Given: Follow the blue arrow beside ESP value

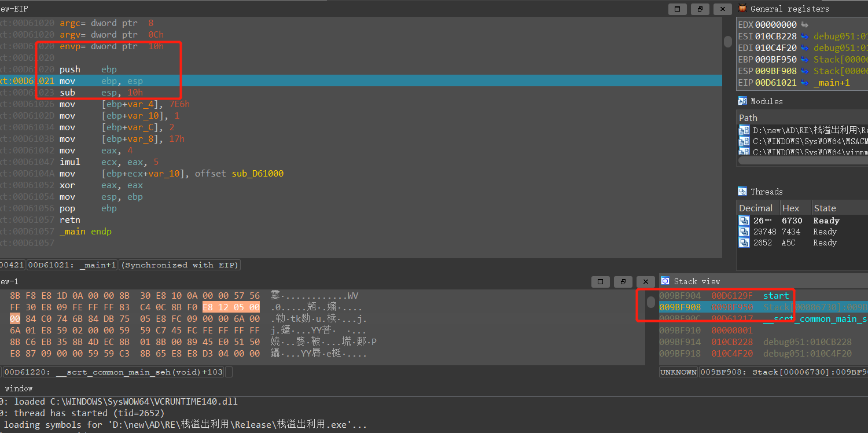Looking at the screenshot, I should click(804, 71).
